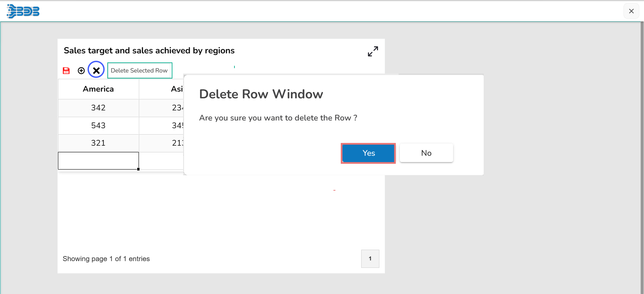This screenshot has height=294, width=644.
Task: Expand the widget to full screen
Action: [x=373, y=51]
